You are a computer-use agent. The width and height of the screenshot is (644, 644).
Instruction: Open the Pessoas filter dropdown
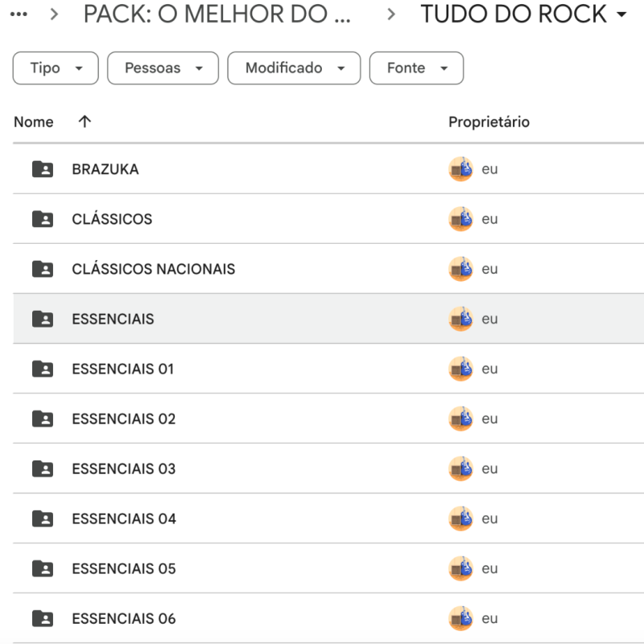[x=163, y=68]
